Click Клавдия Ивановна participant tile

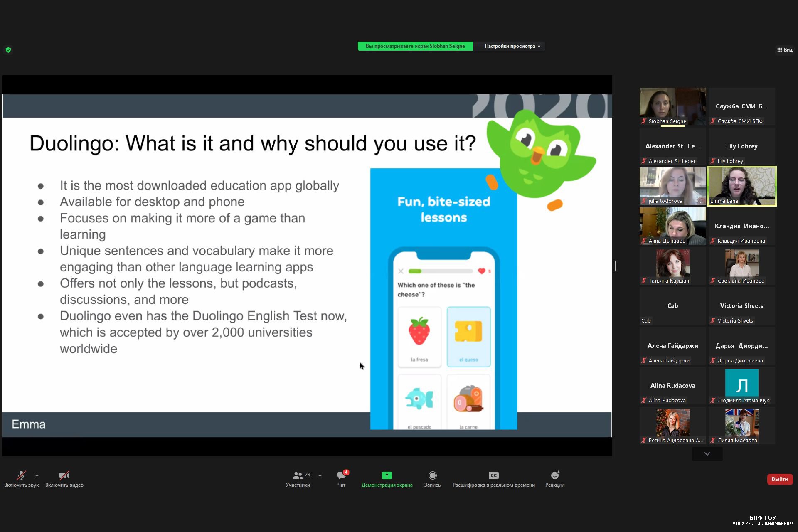pos(742,226)
